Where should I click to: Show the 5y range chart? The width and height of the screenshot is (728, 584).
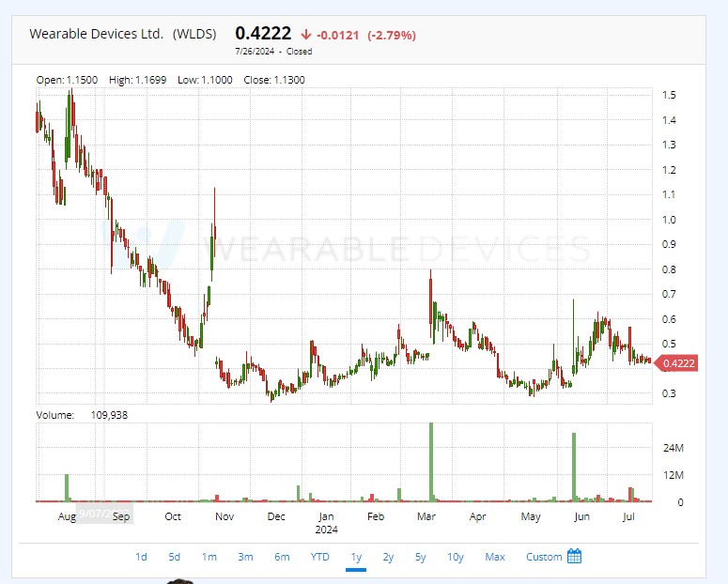pos(421,557)
